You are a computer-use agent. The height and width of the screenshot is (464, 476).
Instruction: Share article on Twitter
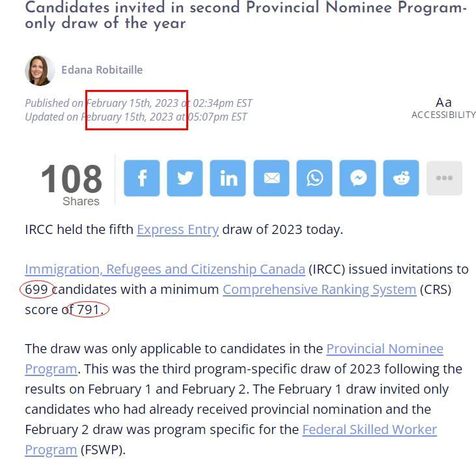[185, 178]
